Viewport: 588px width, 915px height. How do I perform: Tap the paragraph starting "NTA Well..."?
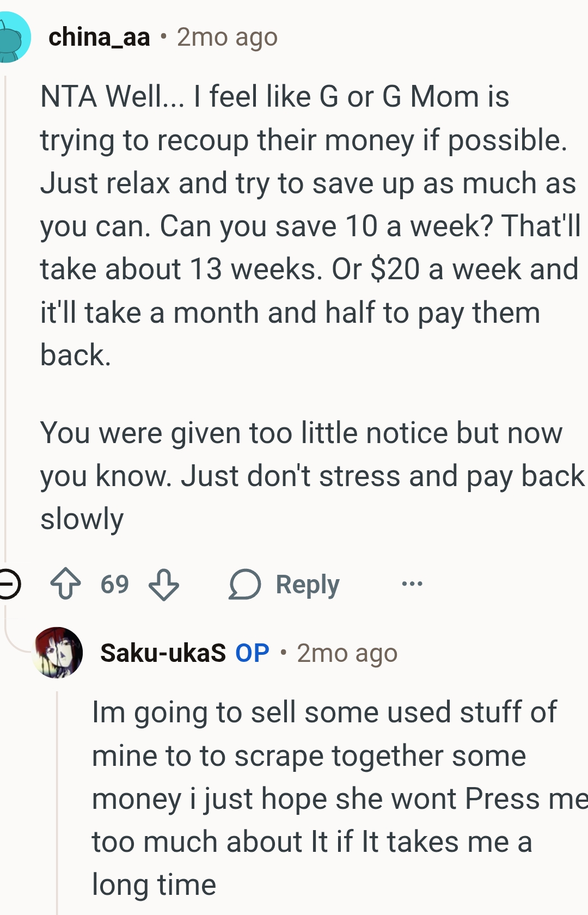click(305, 226)
